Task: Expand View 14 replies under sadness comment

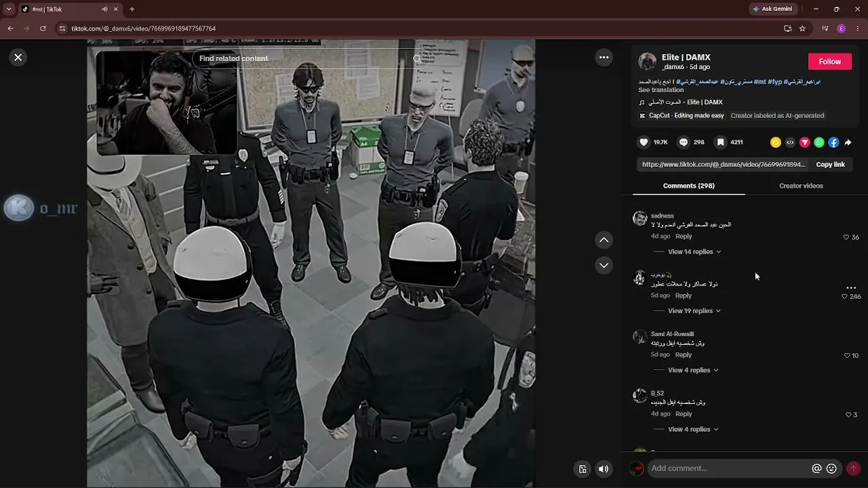Action: click(694, 252)
